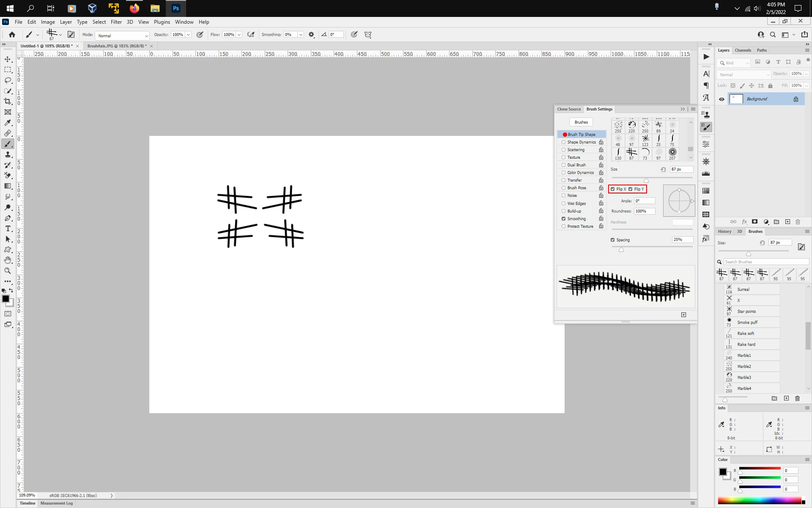Create a new layer with the plus icon
The image size is (812, 508).
(787, 222)
